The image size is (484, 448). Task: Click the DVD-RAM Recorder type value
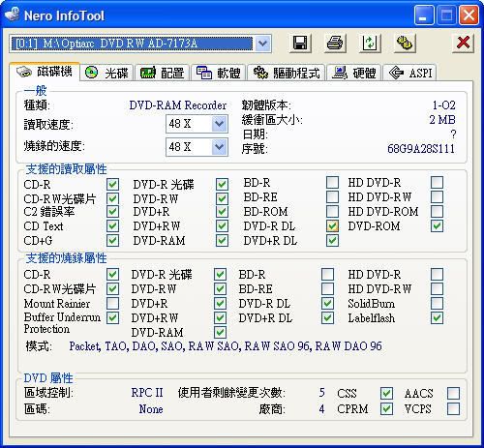pos(178,105)
